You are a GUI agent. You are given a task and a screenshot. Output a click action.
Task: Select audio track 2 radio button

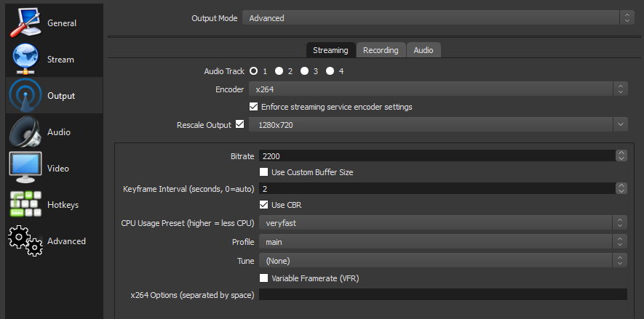[x=279, y=71]
